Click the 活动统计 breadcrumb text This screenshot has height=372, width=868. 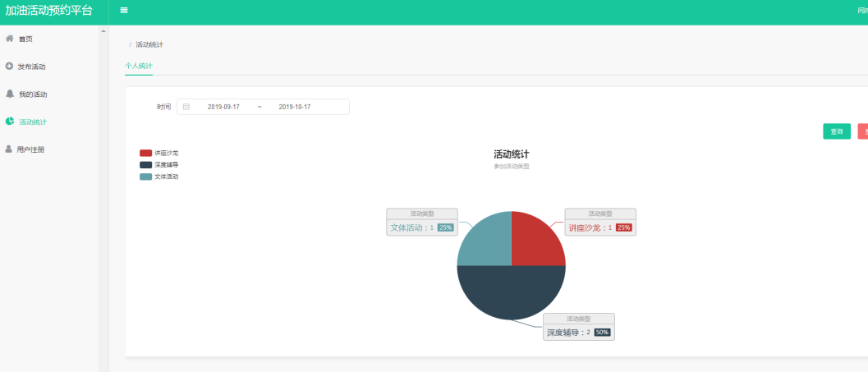(x=149, y=45)
